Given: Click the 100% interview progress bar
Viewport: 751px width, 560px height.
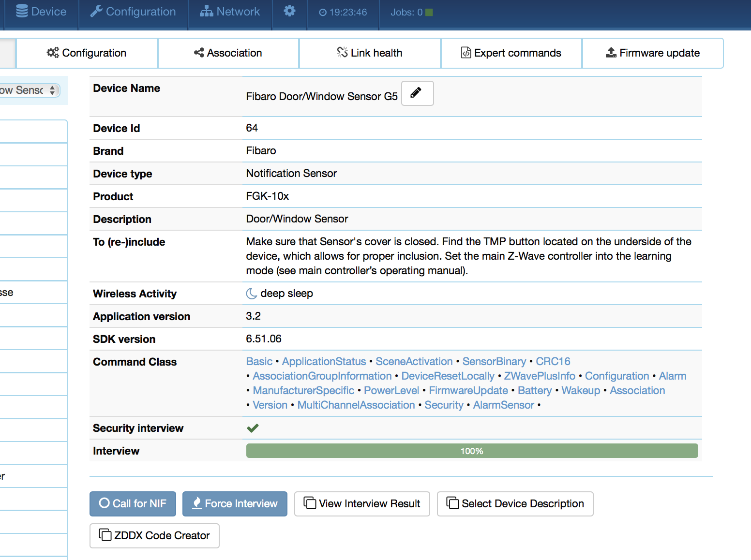Looking at the screenshot, I should pos(472,451).
